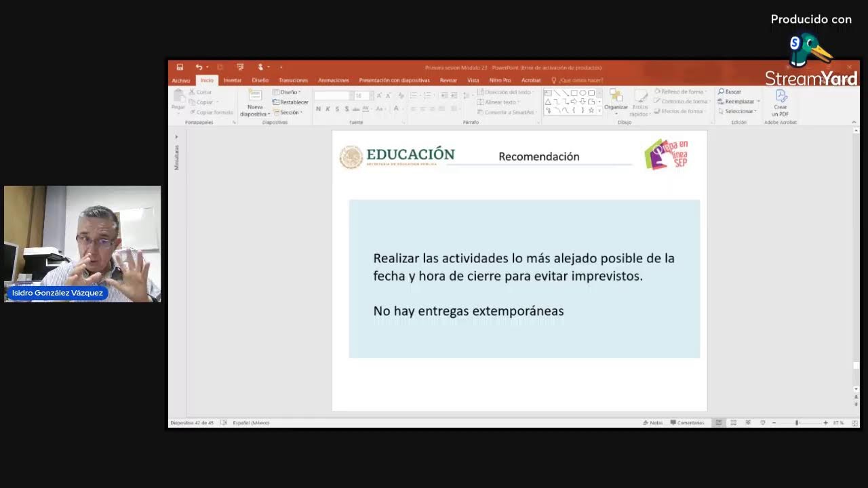Select the text box shape in gallery

548,93
